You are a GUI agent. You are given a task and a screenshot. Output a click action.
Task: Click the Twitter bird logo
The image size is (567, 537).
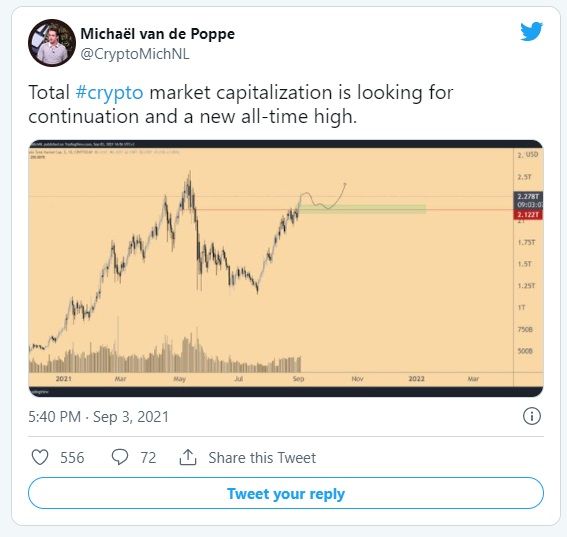(531, 31)
